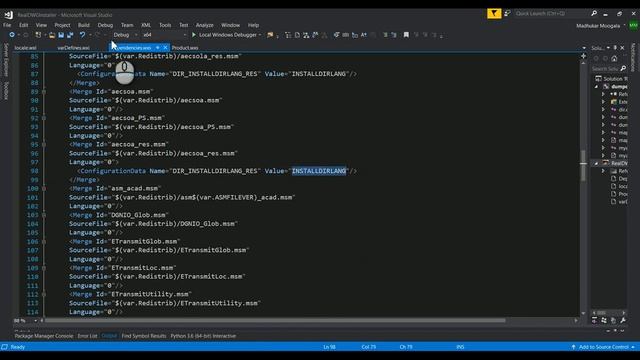Click the send feedback person icon
640x360 pixels.
507,13
